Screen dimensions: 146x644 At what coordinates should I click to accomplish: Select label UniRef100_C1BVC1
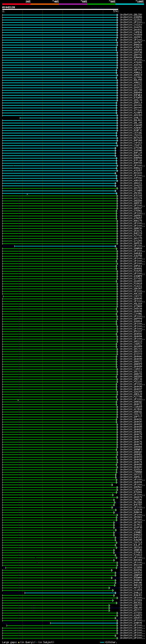131,369
